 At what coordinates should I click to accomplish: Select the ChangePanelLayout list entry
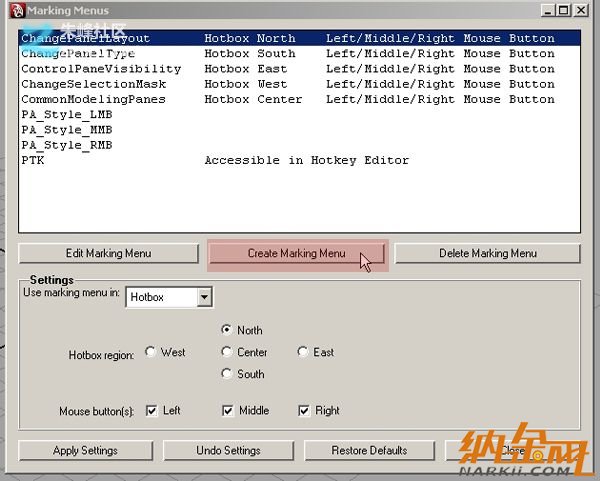pyautogui.click(x=85, y=38)
